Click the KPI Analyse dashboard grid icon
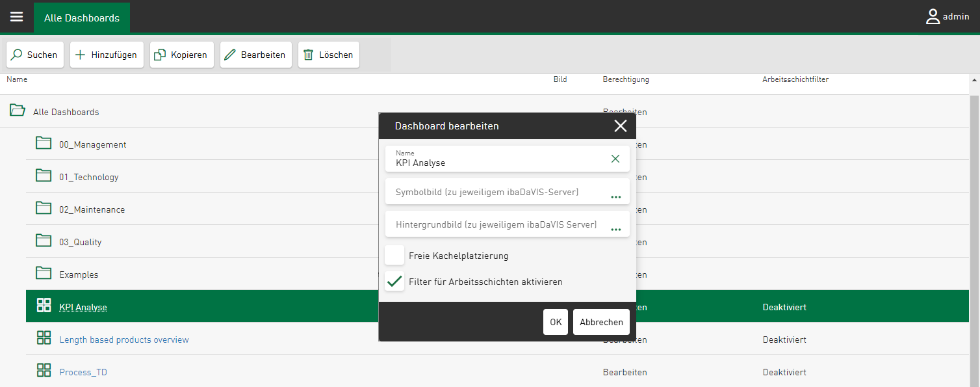Viewport: 980px width, 387px height. 44,306
